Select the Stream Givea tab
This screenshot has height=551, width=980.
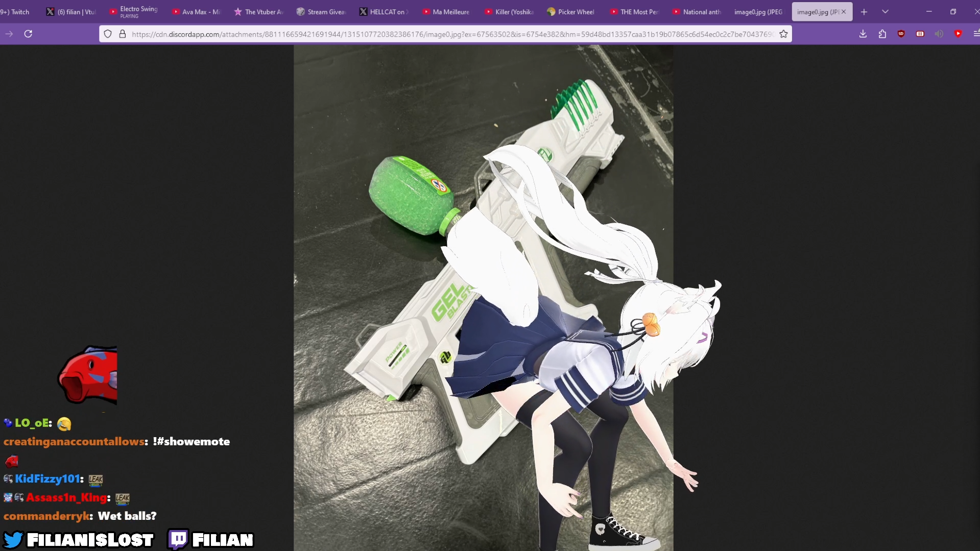click(x=321, y=12)
